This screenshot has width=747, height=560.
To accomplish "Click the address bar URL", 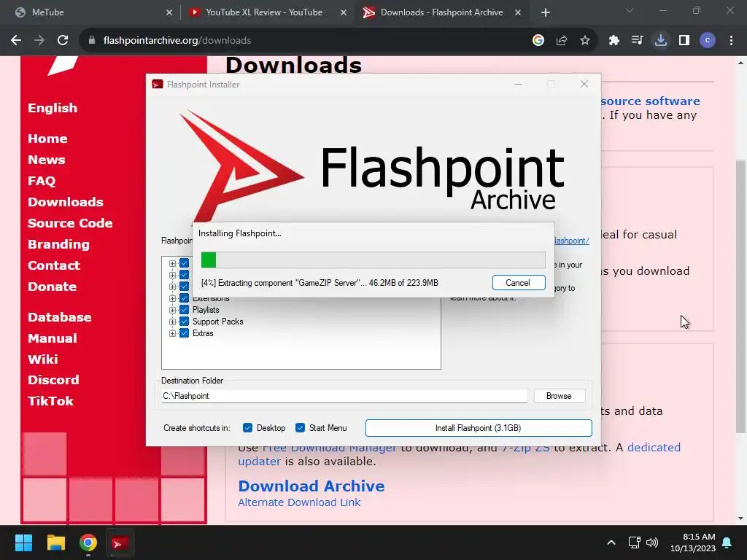I will tap(177, 41).
